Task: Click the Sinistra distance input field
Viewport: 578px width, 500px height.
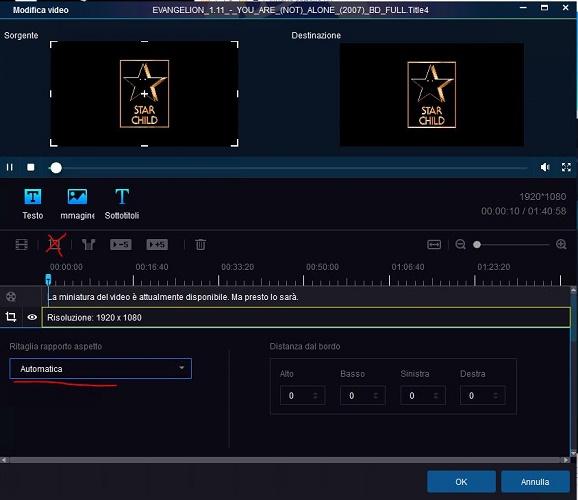Action: [x=423, y=395]
